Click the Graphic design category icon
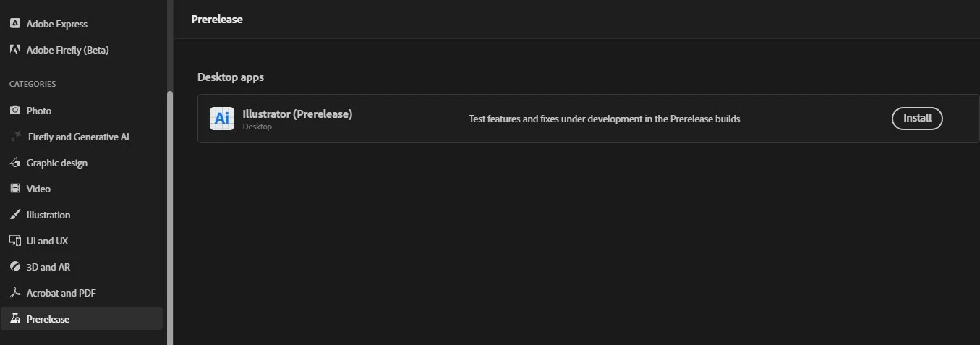 coord(14,163)
